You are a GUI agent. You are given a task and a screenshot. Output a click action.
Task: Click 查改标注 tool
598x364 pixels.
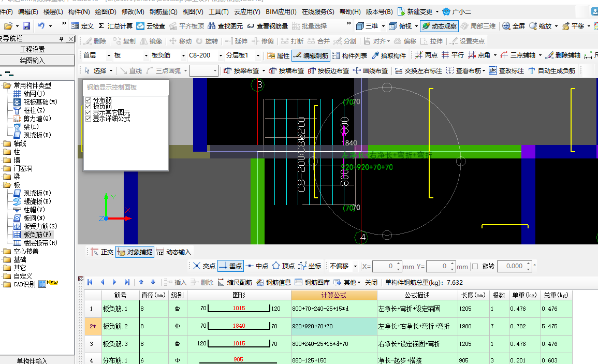pos(507,70)
